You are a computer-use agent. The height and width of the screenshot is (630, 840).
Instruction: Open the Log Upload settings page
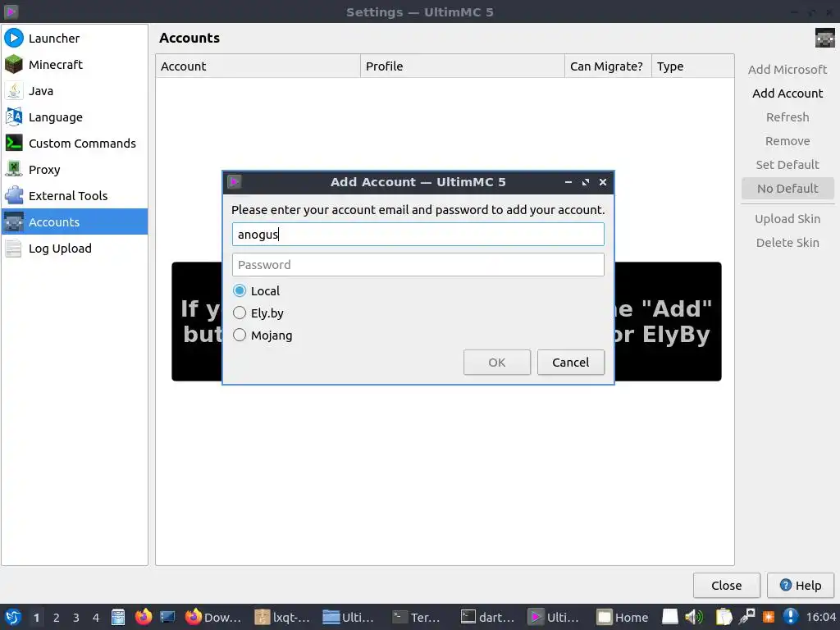[x=75, y=248]
